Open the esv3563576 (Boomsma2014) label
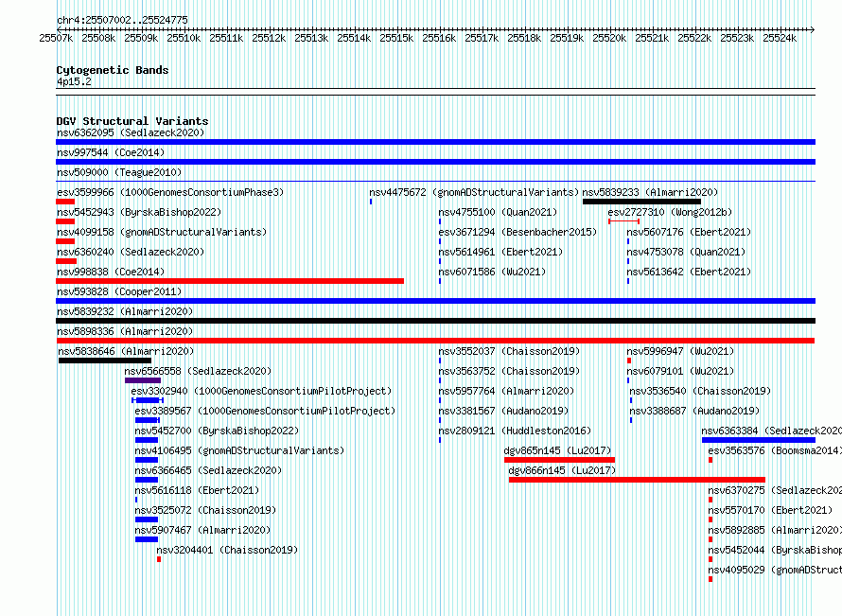The image size is (842, 616). click(x=775, y=450)
